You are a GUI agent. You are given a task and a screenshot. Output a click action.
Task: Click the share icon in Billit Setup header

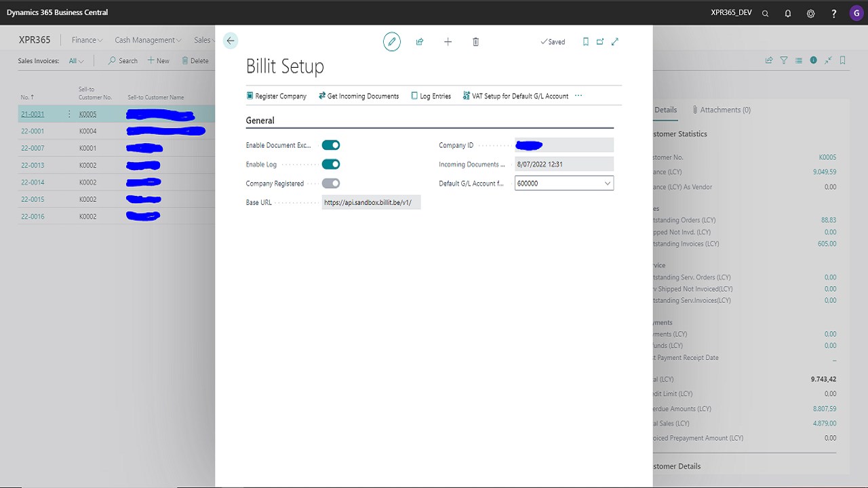click(420, 41)
